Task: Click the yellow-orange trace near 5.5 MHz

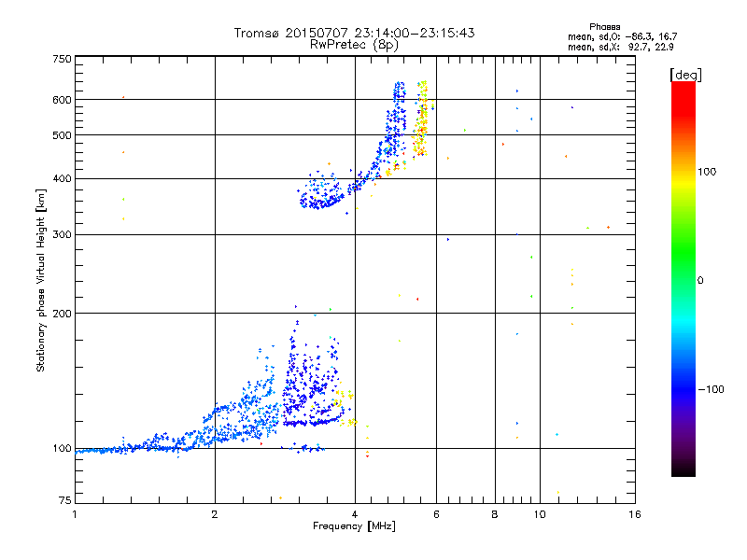Action: (x=421, y=119)
